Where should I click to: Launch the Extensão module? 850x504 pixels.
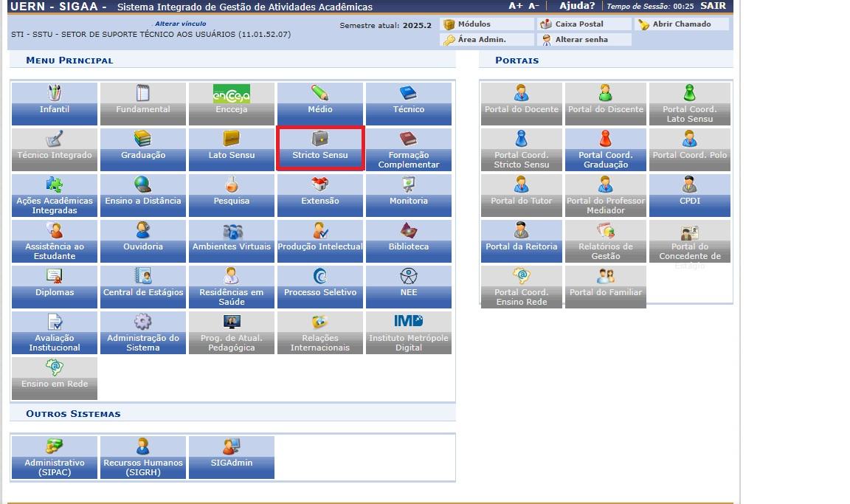pos(319,194)
